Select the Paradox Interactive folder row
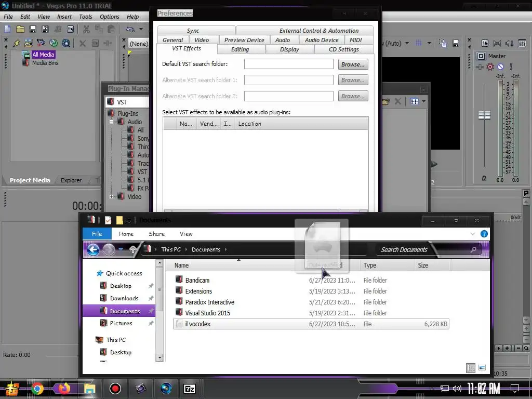 (311, 302)
